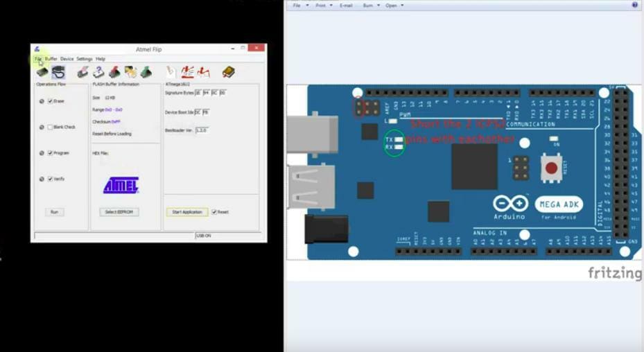Click the Select EEPROM button

119,212
